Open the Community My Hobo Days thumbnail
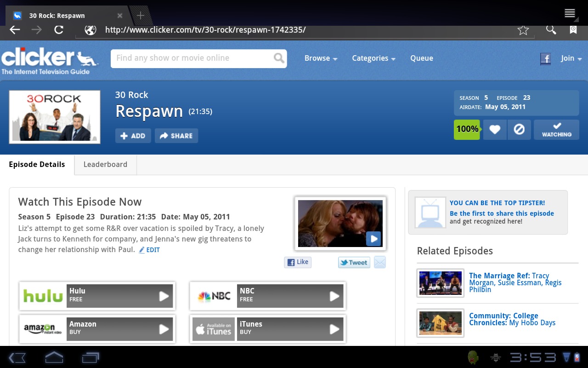This screenshot has height=368, width=588. click(x=441, y=323)
